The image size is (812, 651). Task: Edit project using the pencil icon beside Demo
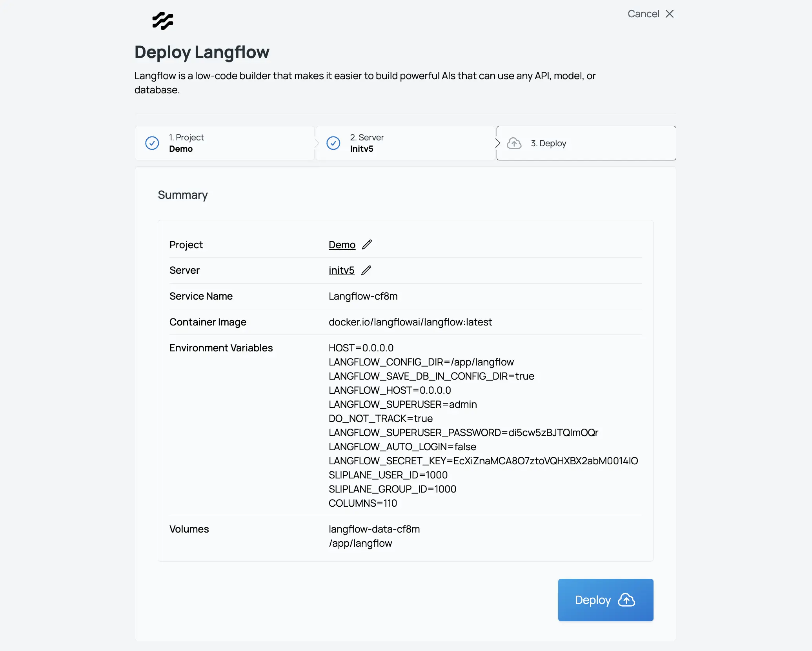[367, 245]
